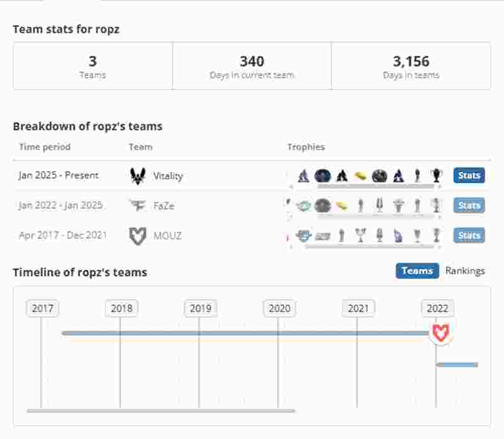Click the 2019 year marker on timeline
Viewport: 504px width, 439px height.
200,309
